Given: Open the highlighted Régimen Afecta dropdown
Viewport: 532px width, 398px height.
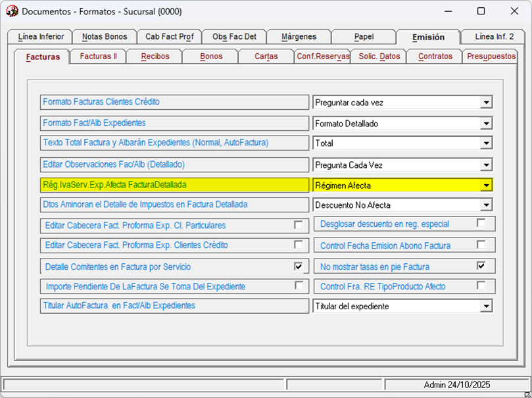Looking at the screenshot, I should pos(486,186).
